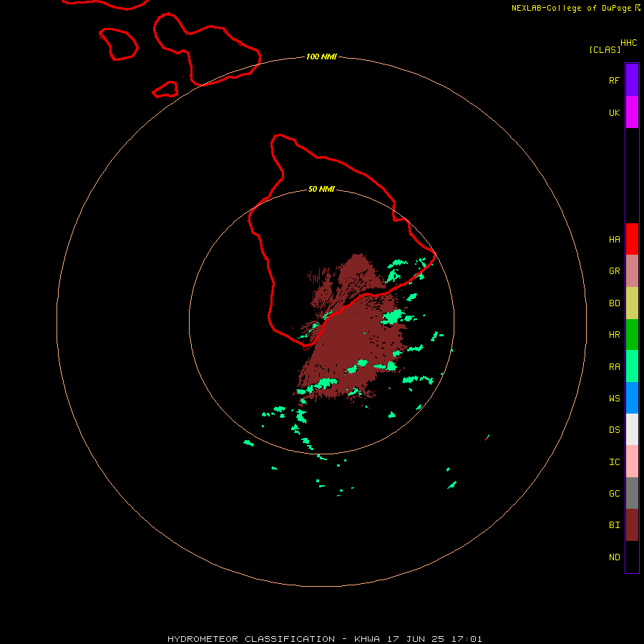Click the 100 NMI range ring label
The image size is (644, 644).
[x=321, y=57]
